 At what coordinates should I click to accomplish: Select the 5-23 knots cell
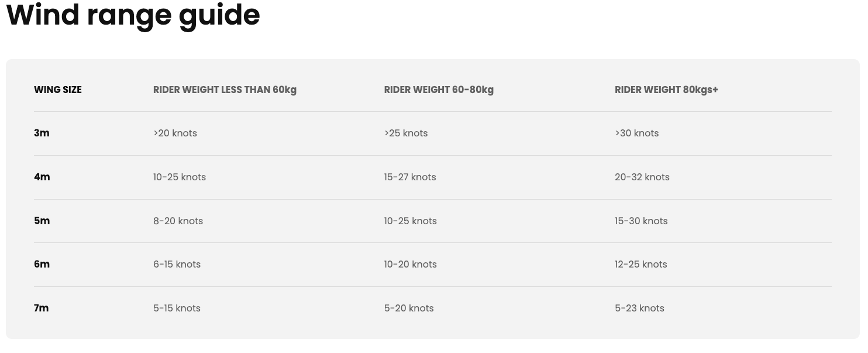(x=639, y=308)
